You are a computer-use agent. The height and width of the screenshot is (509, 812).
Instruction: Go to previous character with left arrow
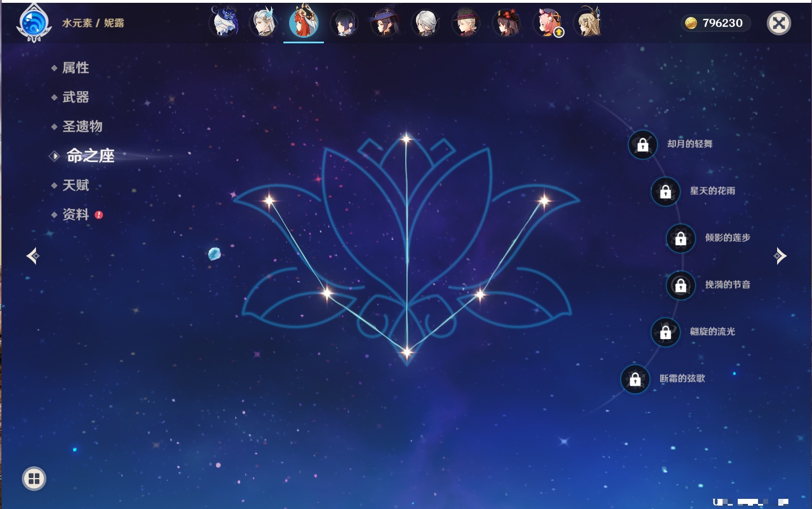[x=33, y=256]
